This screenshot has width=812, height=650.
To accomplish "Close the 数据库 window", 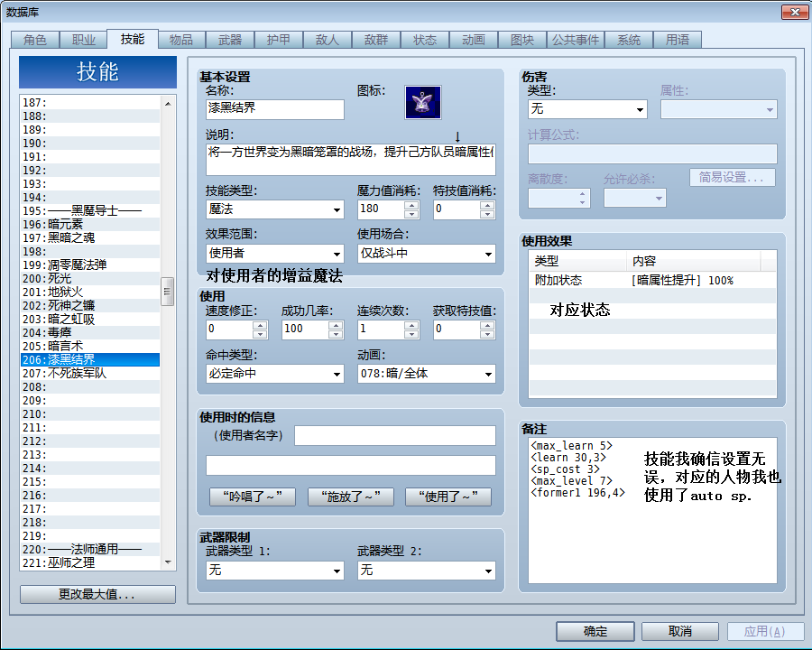I will pos(795,12).
